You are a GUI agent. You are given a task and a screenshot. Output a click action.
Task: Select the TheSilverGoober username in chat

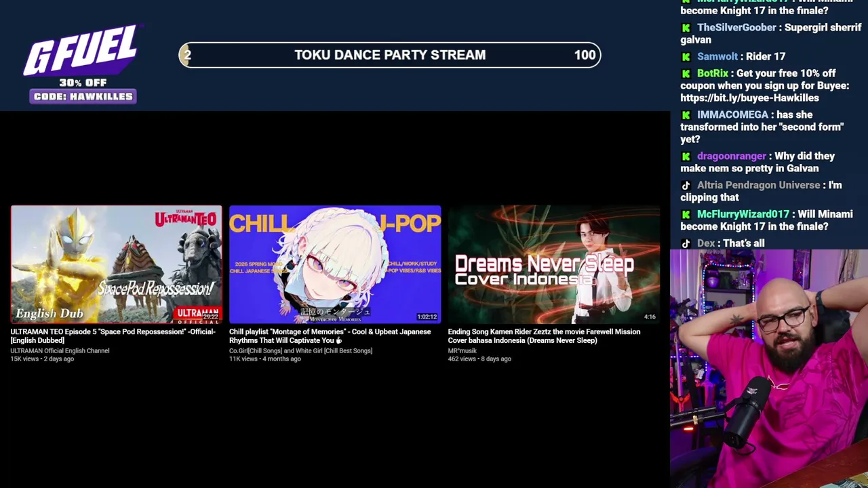[736, 28]
